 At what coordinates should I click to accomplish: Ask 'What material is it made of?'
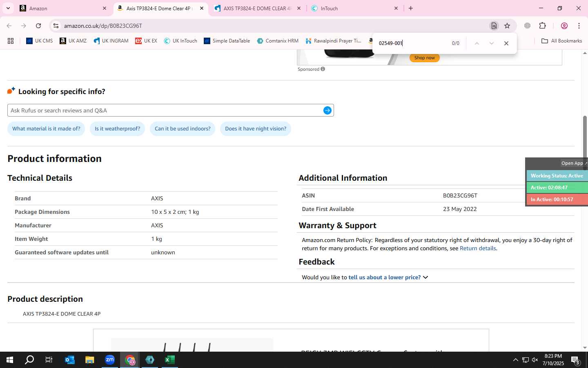(46, 129)
